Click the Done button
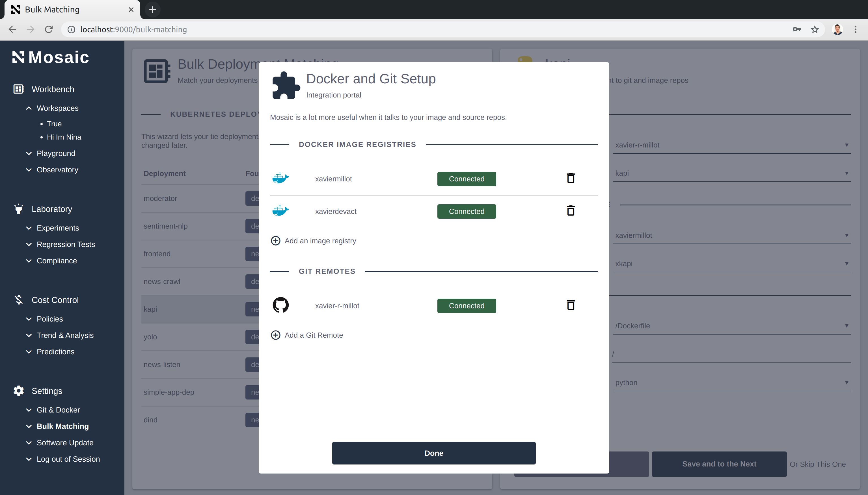Screen dimensions: 868x495 (433, 453)
